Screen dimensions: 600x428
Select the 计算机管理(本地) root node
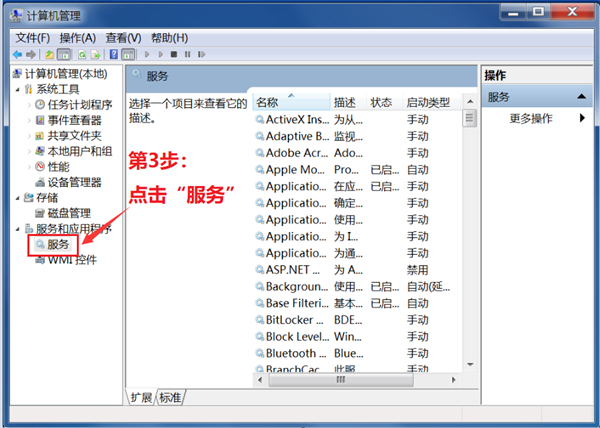click(60, 73)
